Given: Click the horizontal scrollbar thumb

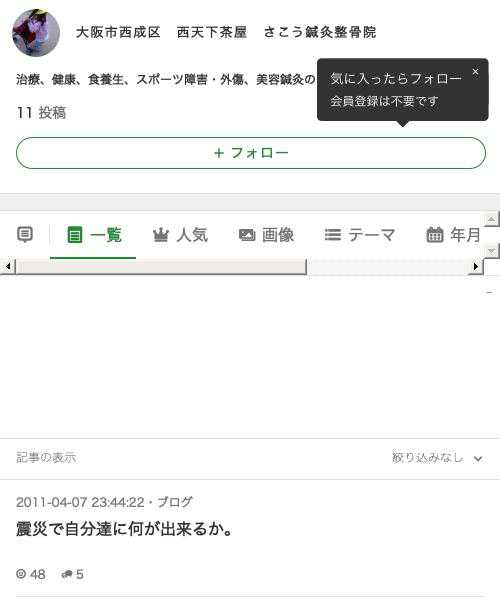Looking at the screenshot, I should tap(161, 266).
